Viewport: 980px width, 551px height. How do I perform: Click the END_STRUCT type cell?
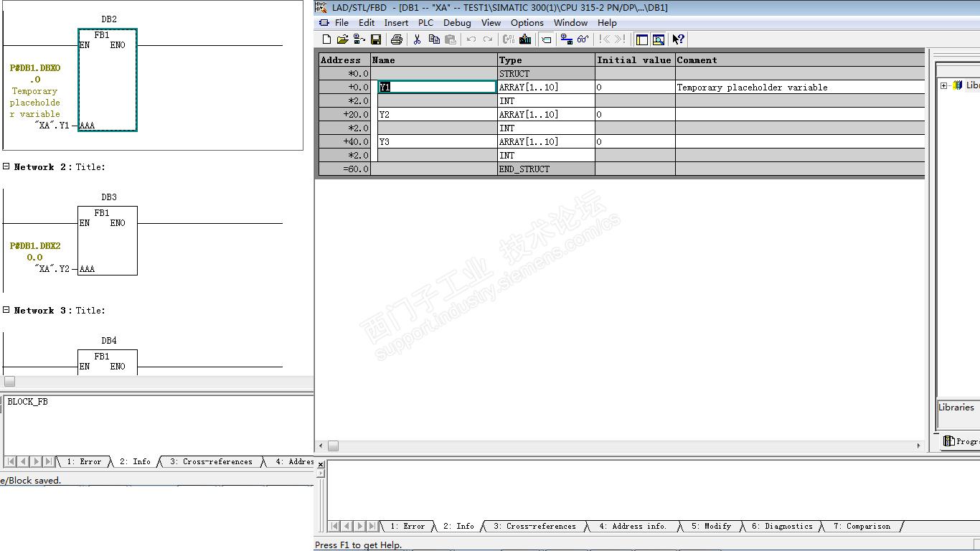click(x=546, y=169)
